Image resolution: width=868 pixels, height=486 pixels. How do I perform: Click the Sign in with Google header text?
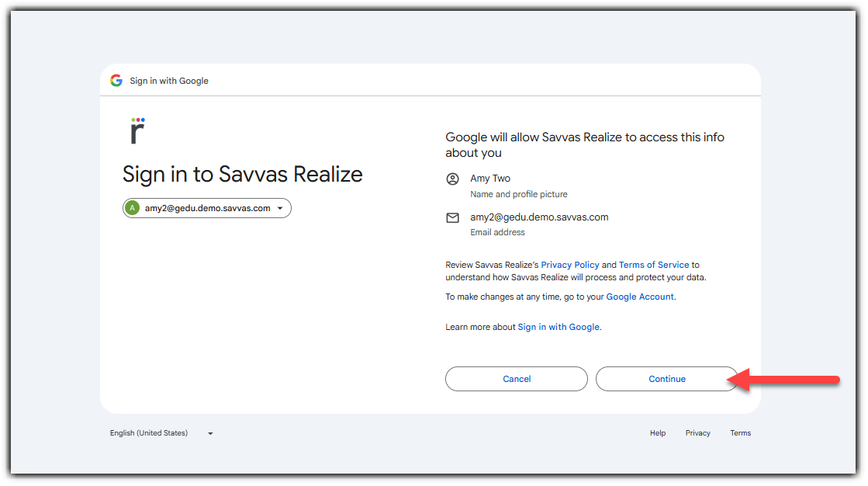pos(169,81)
